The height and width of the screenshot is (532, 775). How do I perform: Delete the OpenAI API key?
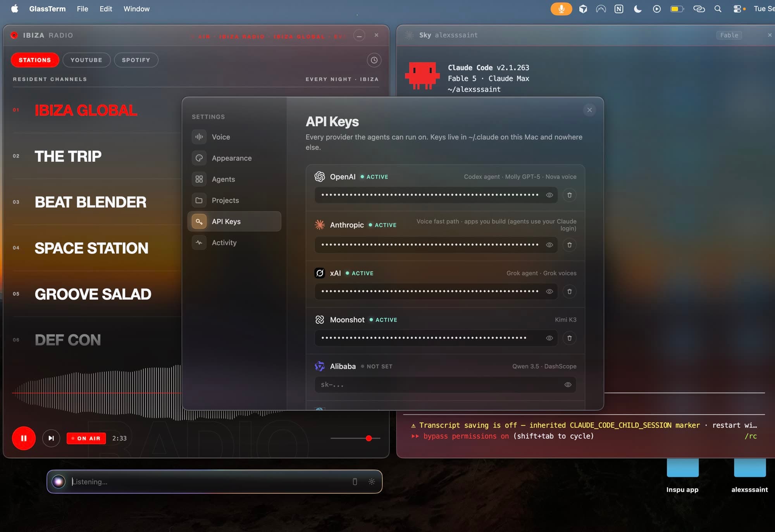pos(569,195)
